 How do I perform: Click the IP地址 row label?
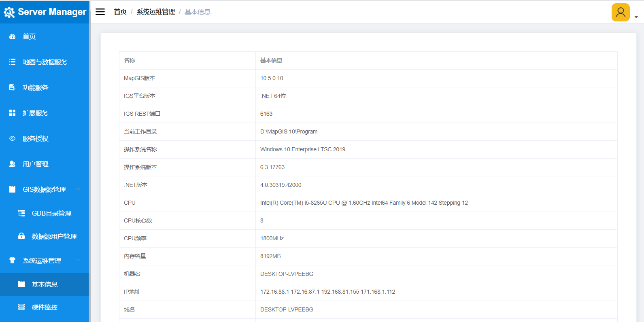132,292
